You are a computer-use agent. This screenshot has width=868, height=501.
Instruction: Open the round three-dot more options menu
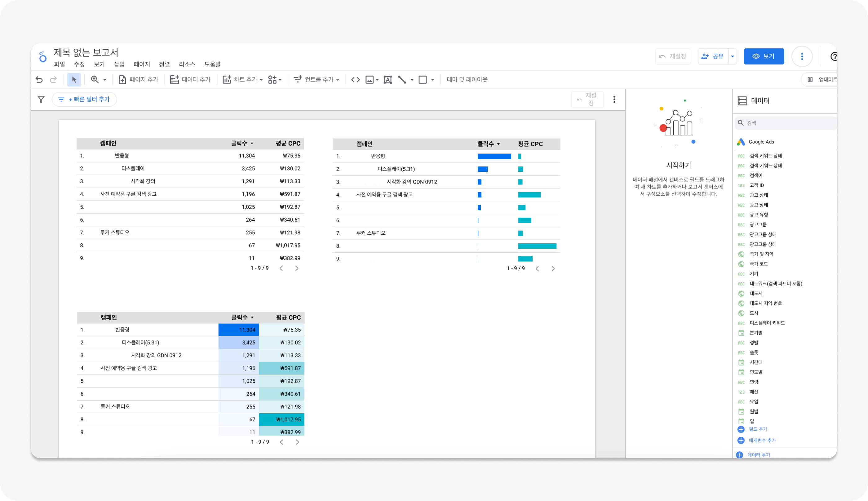coord(802,56)
